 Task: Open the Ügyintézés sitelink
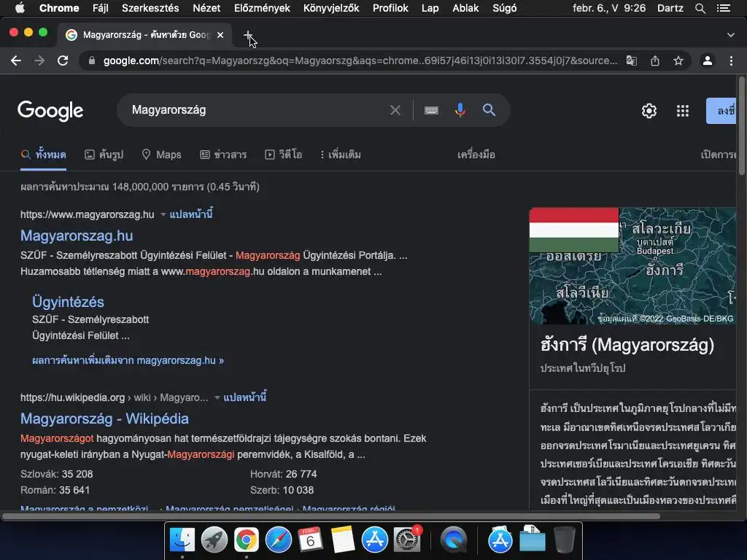(x=68, y=302)
